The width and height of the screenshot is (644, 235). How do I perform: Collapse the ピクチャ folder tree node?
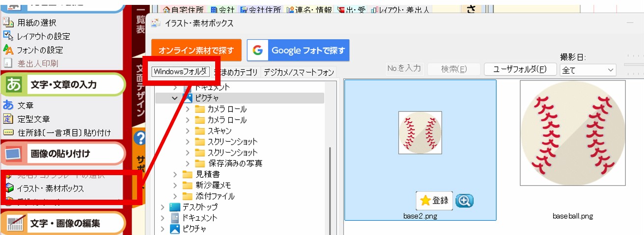[x=175, y=98]
